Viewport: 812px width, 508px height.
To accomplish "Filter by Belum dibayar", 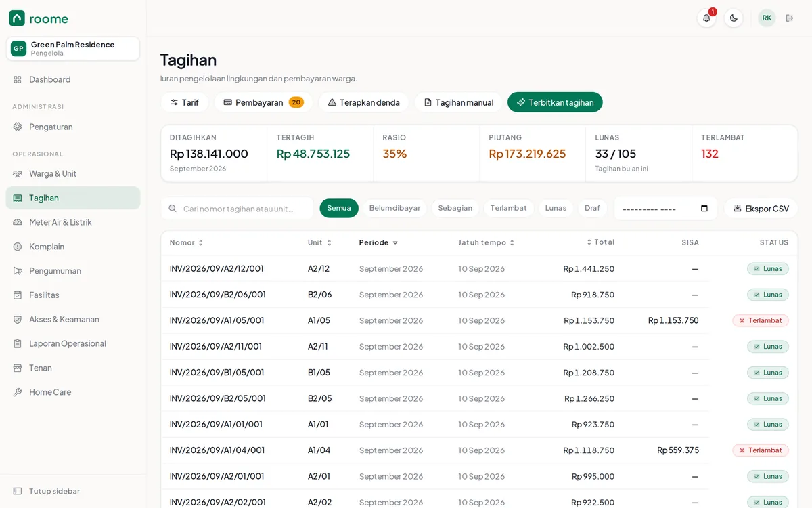I will point(394,208).
